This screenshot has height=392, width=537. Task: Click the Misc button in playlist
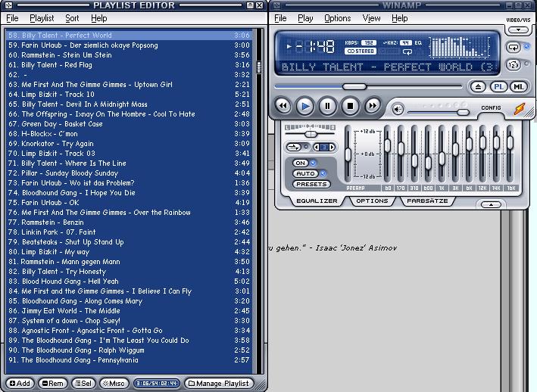tap(114, 384)
